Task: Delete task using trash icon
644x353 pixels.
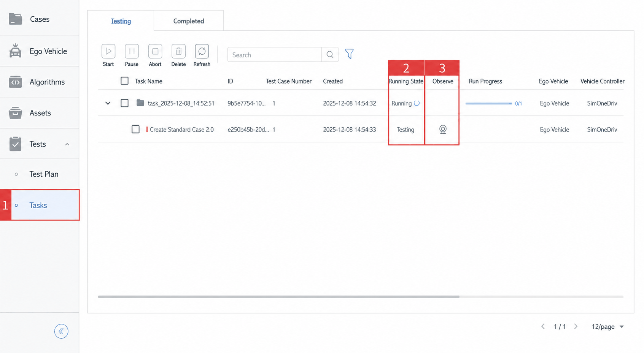Action: [x=178, y=51]
